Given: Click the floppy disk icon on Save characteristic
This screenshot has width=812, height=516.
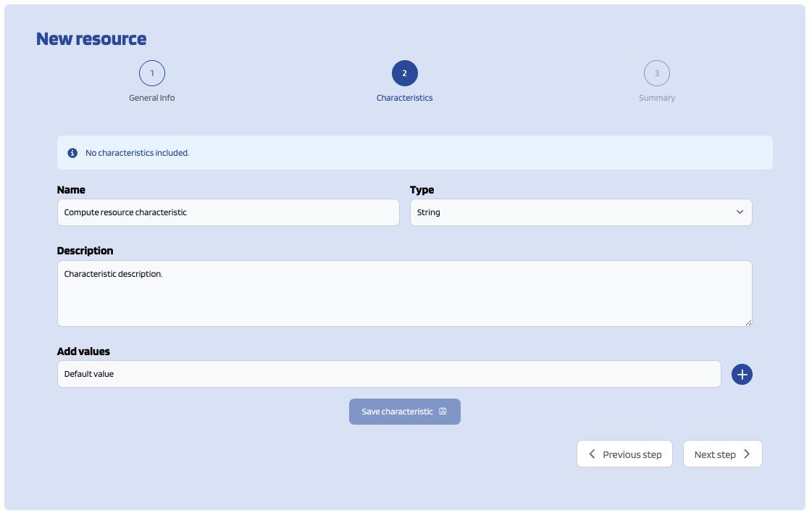Looking at the screenshot, I should click(x=443, y=412).
